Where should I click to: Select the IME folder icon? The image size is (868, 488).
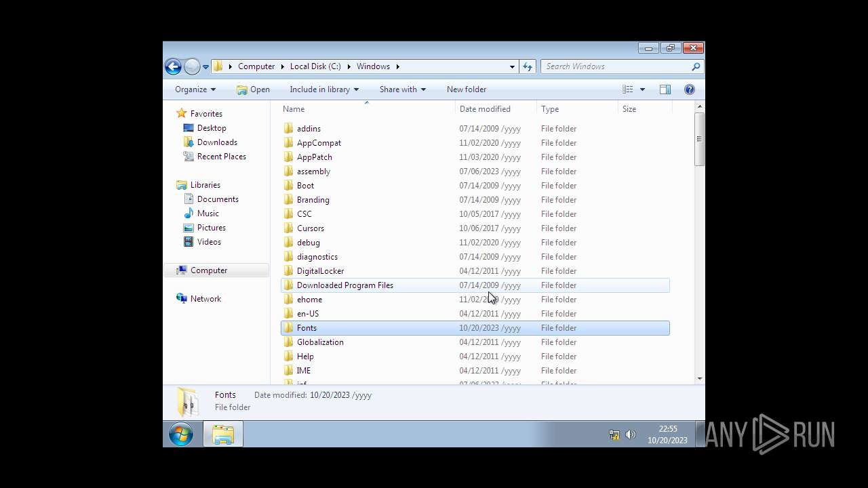point(288,371)
